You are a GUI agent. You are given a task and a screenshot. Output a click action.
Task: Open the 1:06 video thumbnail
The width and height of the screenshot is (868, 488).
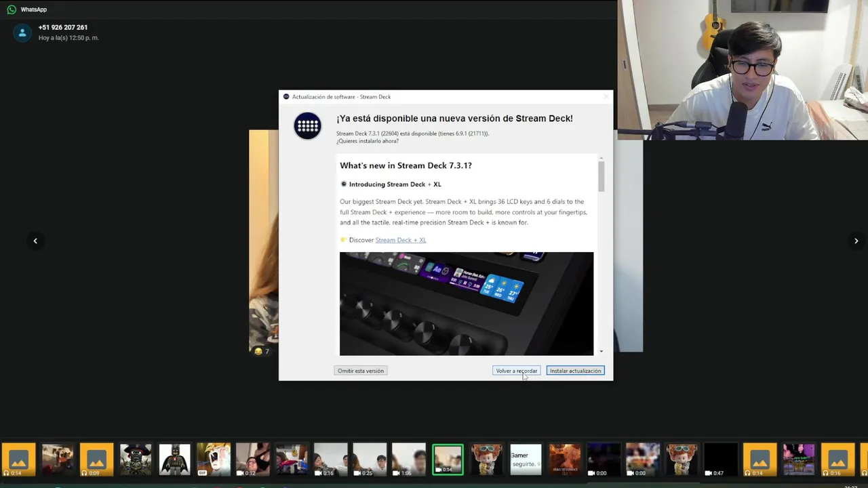pos(408,460)
